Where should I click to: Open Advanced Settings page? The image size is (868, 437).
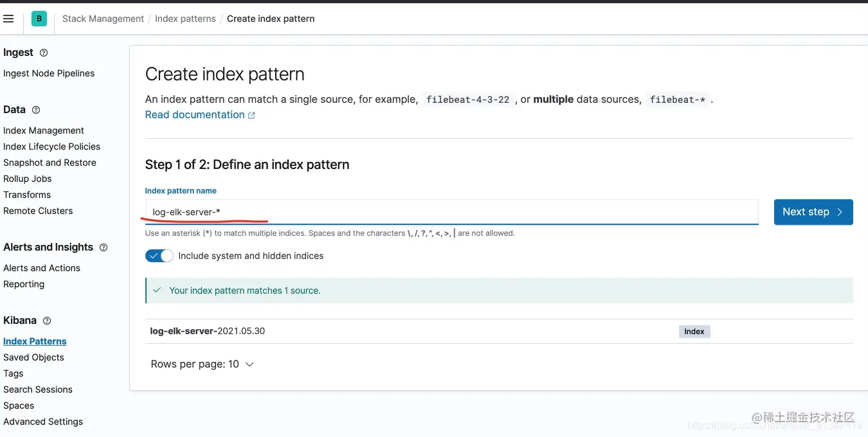pos(43,422)
